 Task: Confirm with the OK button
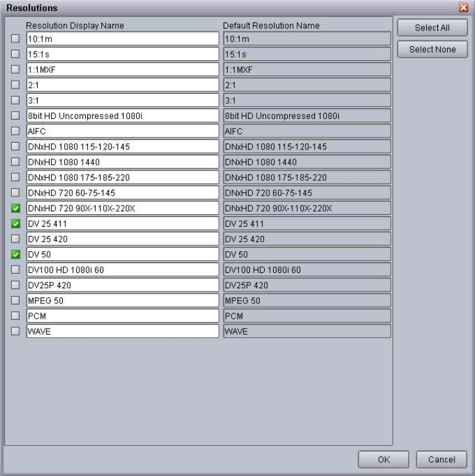[384, 459]
